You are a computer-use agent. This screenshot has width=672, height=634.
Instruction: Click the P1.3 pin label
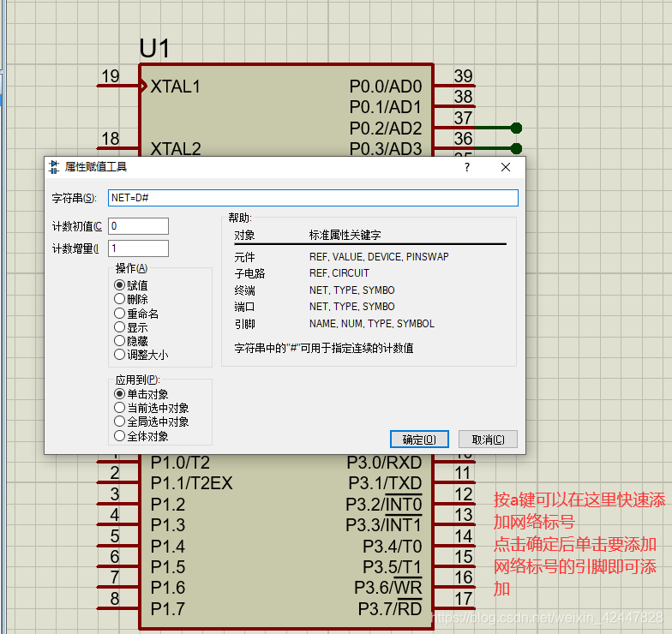[x=168, y=525]
